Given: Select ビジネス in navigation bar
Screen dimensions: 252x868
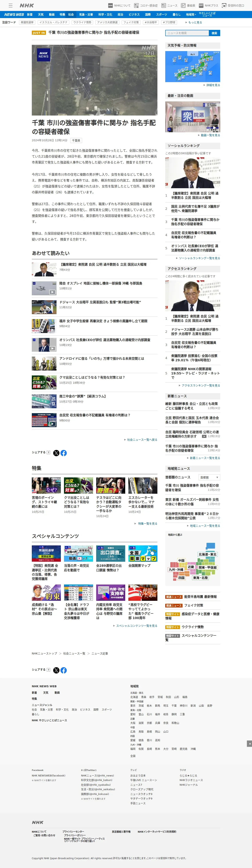Looking at the screenshot, I should [134, 15].
